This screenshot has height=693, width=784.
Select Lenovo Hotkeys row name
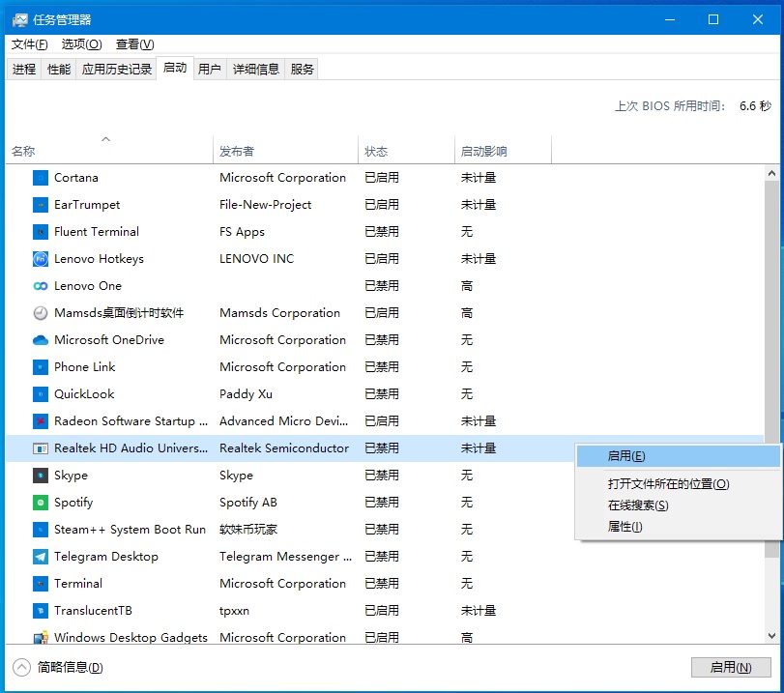pyautogui.click(x=99, y=258)
